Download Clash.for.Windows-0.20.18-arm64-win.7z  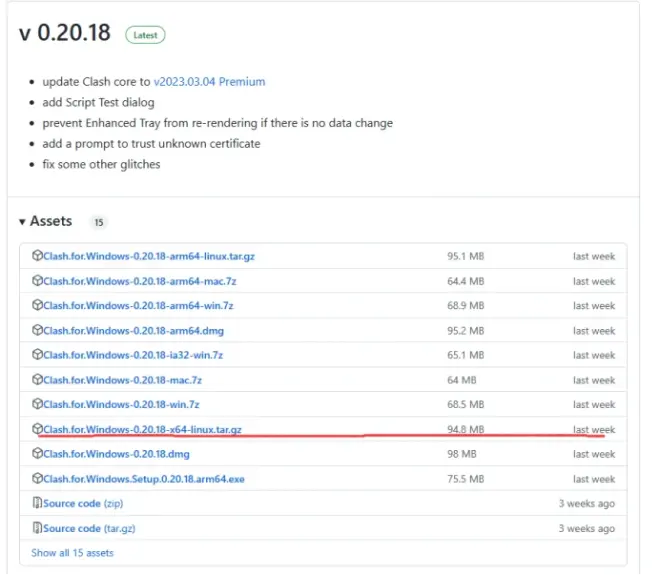(138, 306)
